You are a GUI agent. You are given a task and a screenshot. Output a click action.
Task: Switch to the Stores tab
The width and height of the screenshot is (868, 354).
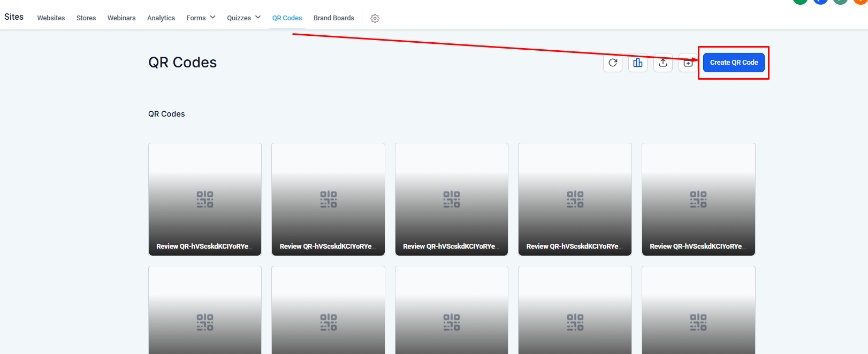(86, 18)
